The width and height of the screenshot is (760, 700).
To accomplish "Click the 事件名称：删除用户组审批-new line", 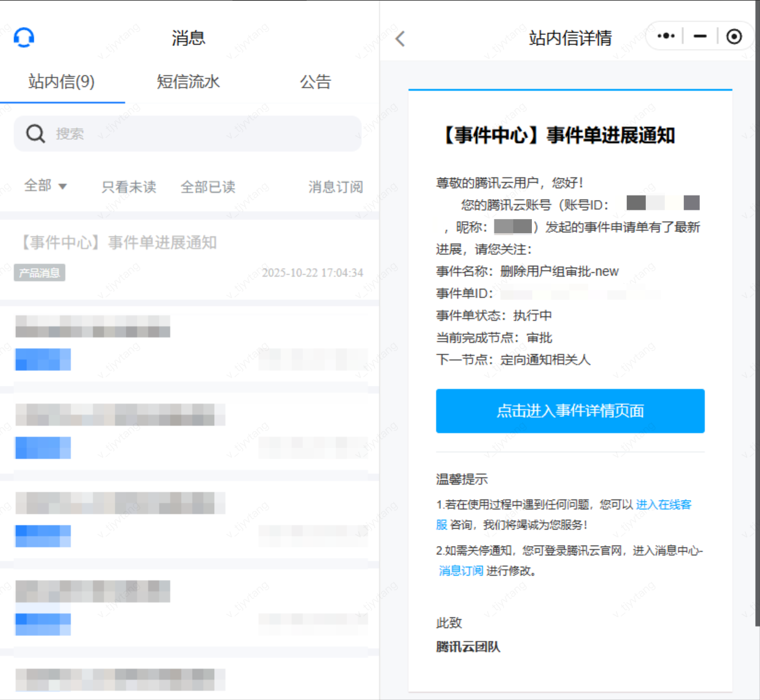I will coord(528,271).
